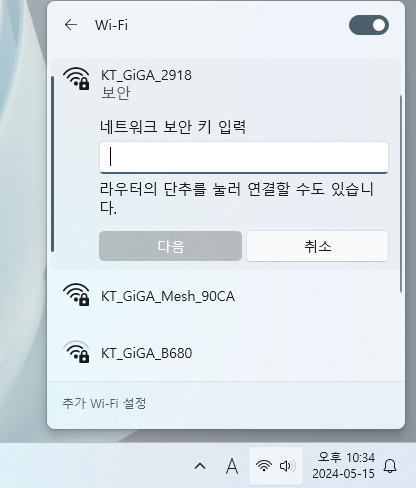
Task: Expand hidden tray icons with the chevron
Action: pos(200,466)
